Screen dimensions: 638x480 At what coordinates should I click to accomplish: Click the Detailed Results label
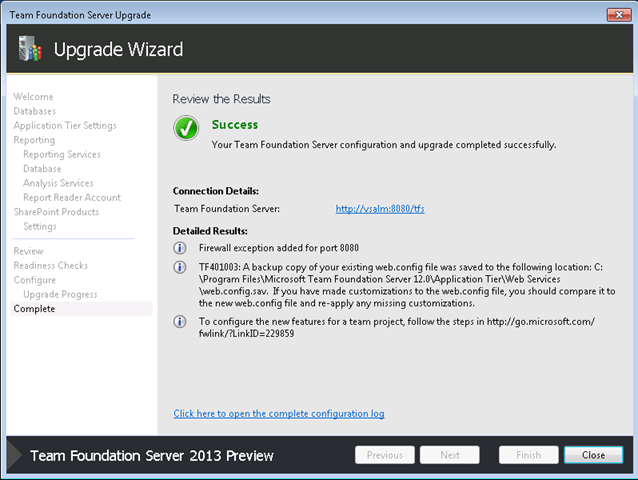tap(210, 231)
